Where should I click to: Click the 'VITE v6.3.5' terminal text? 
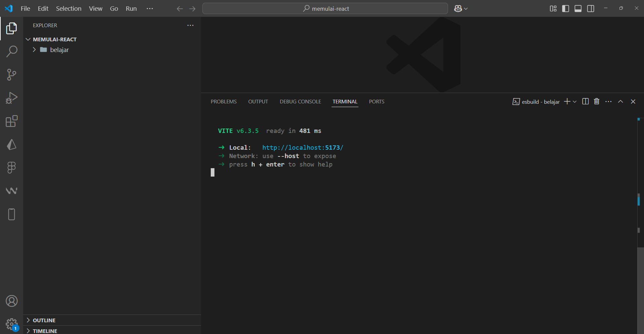click(x=238, y=131)
